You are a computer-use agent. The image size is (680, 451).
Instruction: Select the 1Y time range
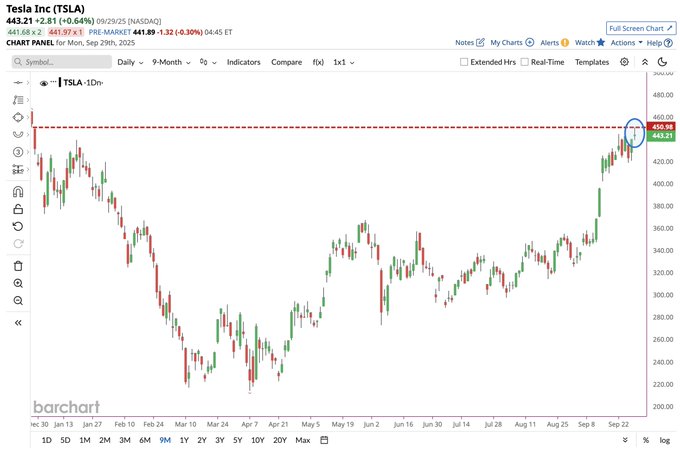click(x=184, y=440)
